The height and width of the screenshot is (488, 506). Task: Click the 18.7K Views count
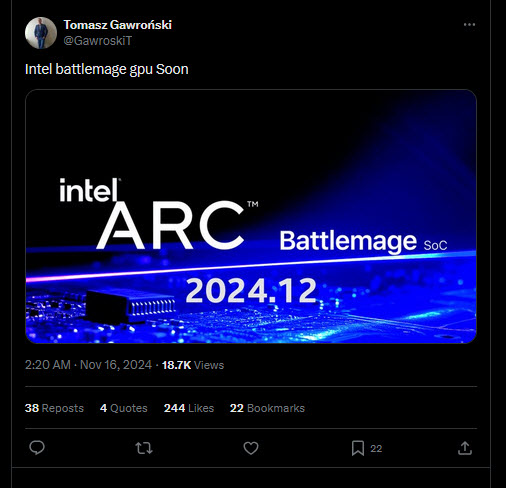click(193, 365)
